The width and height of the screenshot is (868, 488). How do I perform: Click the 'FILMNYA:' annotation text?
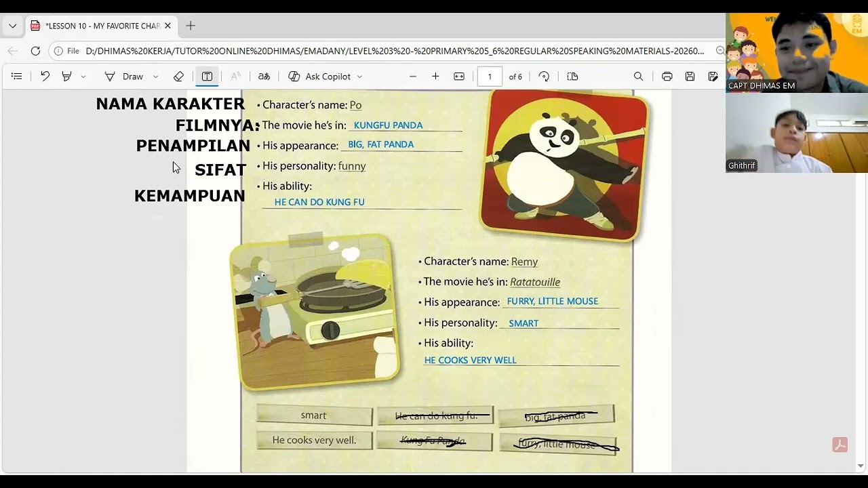(218, 125)
